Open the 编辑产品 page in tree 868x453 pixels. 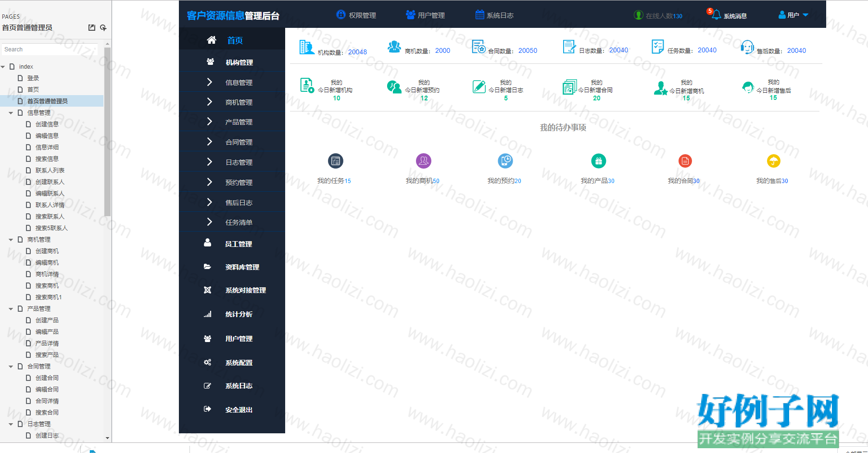[x=47, y=332]
